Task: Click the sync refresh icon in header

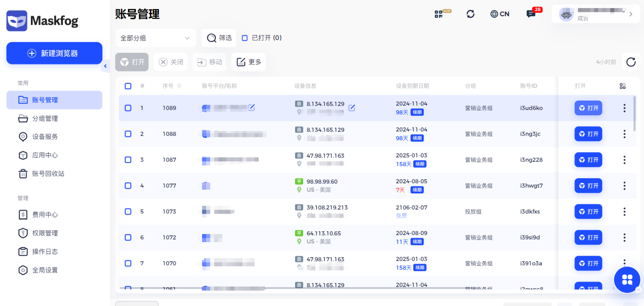Action: point(470,14)
